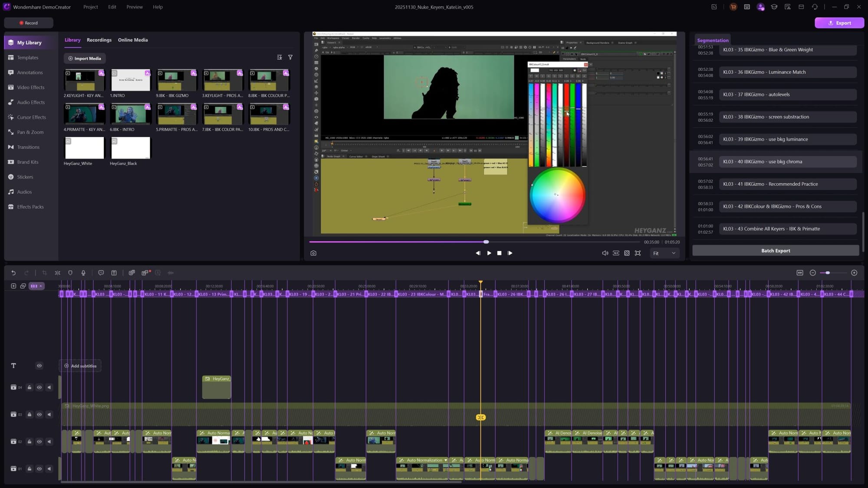Click the timeline zoom slider handle

[828, 273]
